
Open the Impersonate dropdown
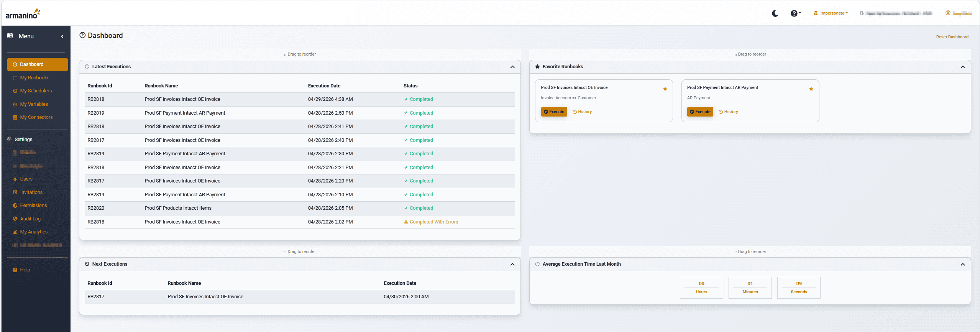click(x=831, y=13)
